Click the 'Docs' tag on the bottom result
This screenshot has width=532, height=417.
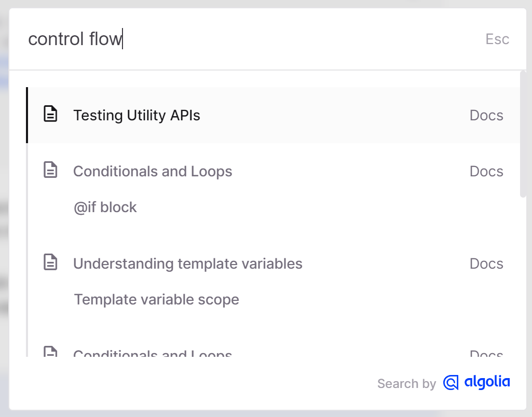tap(486, 354)
